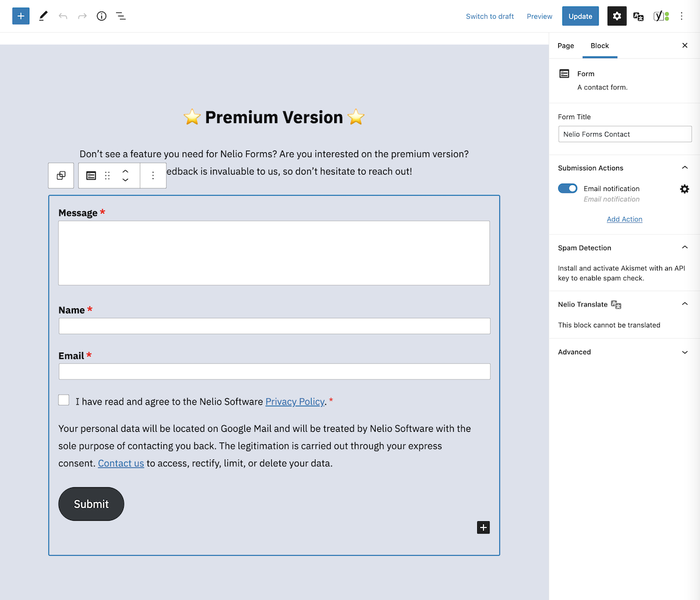Click the Submit button

pyautogui.click(x=91, y=504)
